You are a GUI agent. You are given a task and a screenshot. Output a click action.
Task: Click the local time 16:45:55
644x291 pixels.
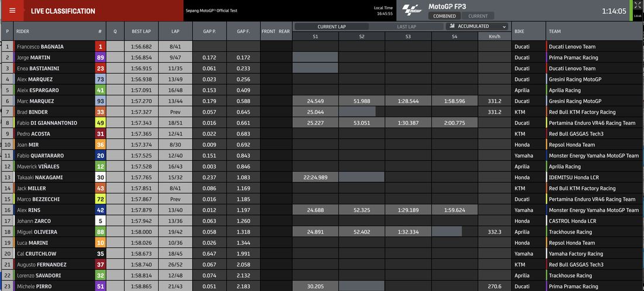[x=385, y=13]
